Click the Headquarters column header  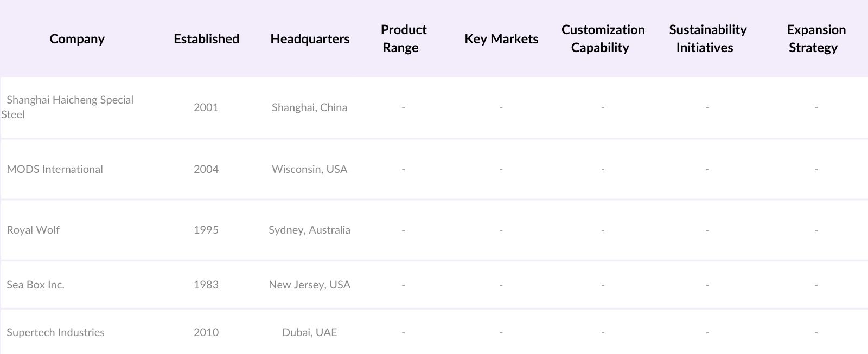coord(310,39)
